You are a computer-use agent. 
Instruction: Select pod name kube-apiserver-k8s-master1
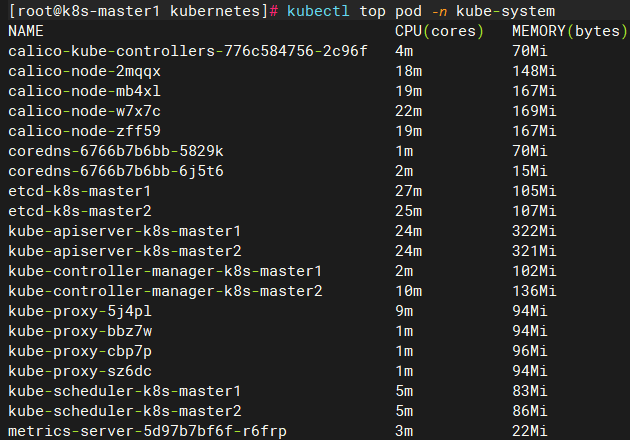(125, 231)
